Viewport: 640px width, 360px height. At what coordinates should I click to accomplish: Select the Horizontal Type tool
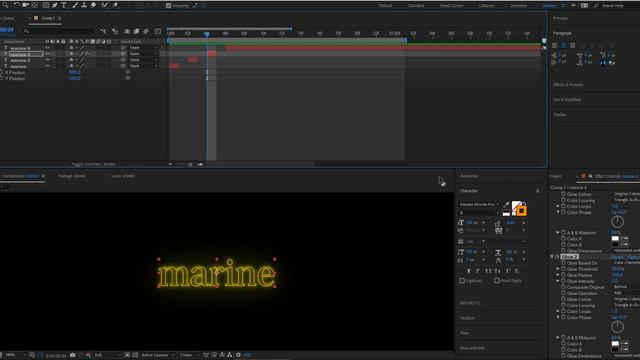coord(64,5)
